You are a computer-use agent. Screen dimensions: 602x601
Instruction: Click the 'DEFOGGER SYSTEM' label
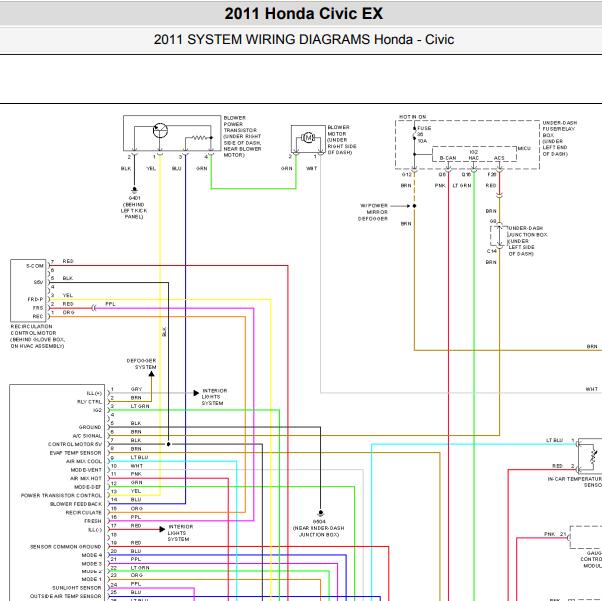(141, 364)
